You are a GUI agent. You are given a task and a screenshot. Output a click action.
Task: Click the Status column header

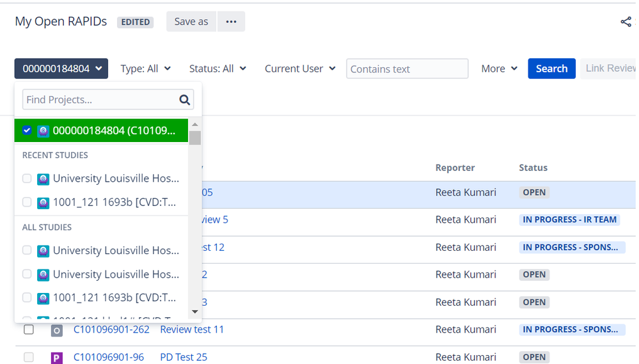point(533,168)
